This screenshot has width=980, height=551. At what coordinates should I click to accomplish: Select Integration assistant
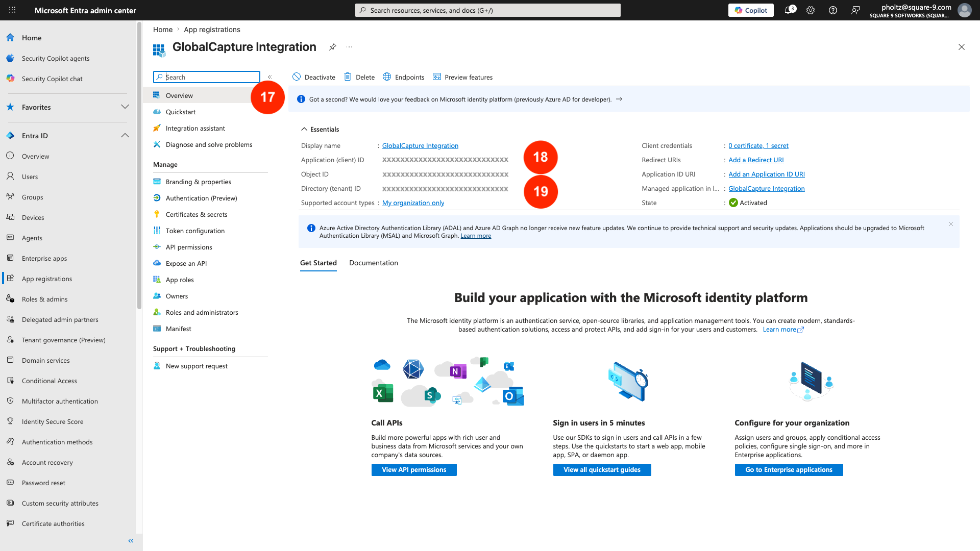click(195, 128)
